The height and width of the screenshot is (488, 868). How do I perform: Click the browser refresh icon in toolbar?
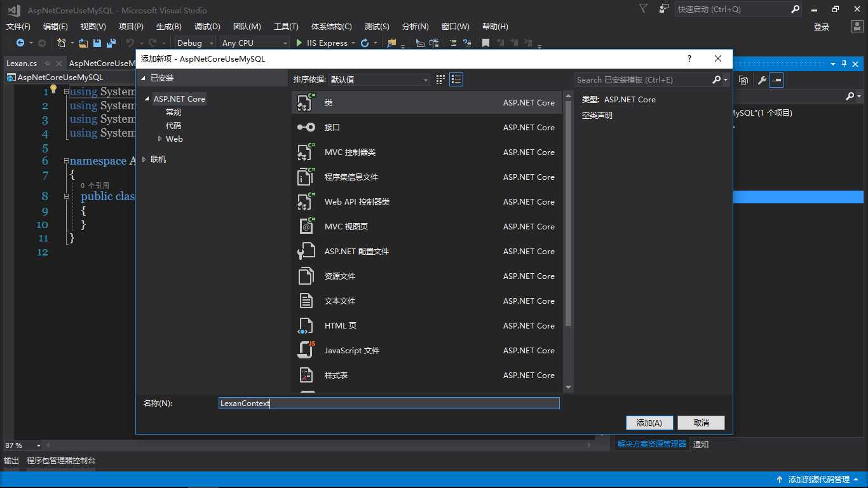pos(365,43)
